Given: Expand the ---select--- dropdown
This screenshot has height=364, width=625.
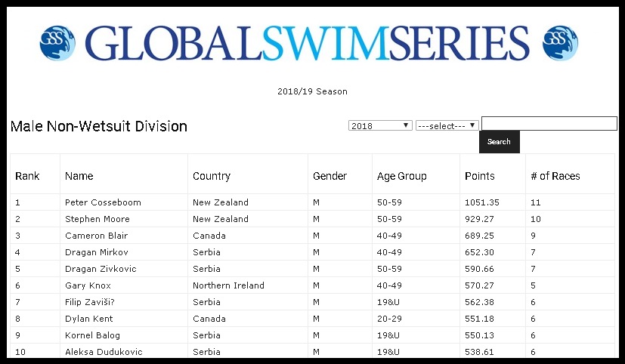Looking at the screenshot, I should 447,125.
